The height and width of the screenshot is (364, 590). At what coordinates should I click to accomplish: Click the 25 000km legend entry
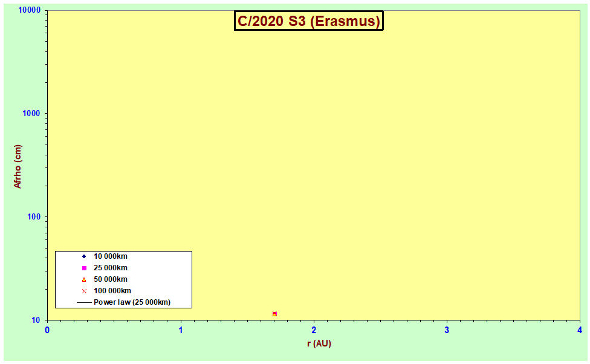111,268
